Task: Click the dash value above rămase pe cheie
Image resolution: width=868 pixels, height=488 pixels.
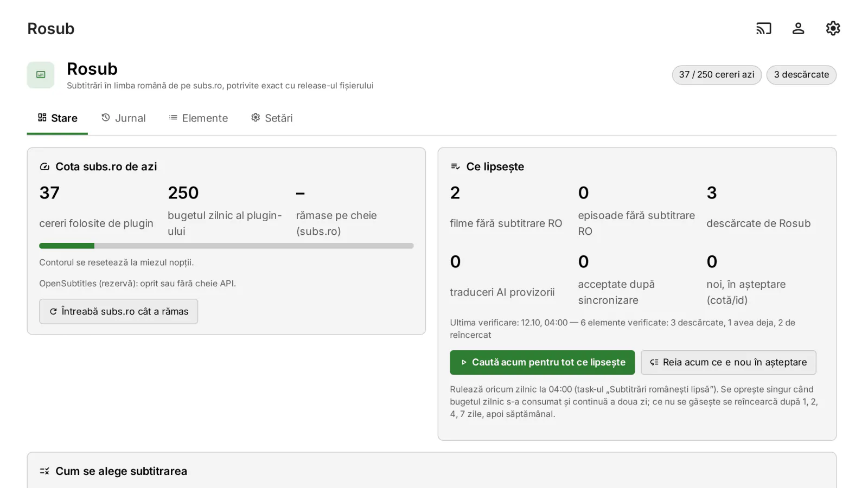Action: pos(301,193)
